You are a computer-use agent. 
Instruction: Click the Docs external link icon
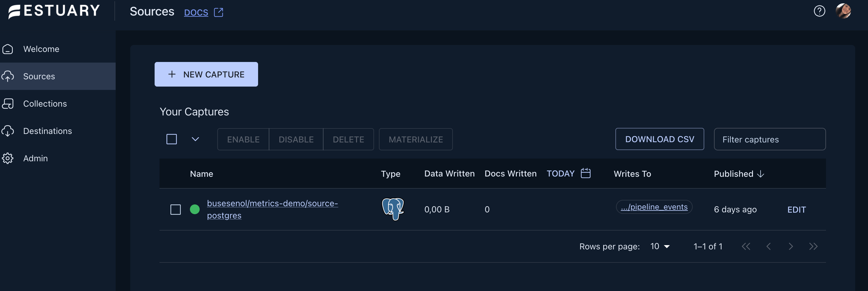[218, 12]
